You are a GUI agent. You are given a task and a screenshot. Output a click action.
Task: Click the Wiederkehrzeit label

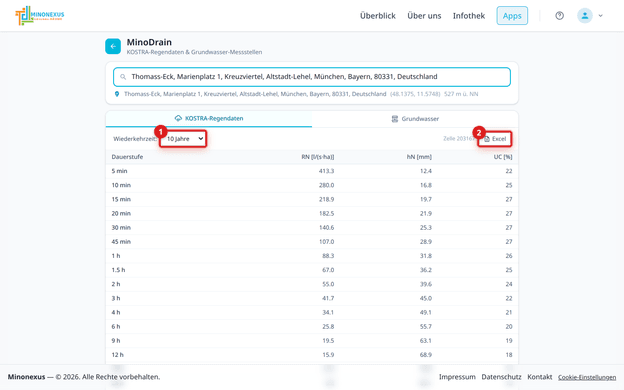coord(135,139)
